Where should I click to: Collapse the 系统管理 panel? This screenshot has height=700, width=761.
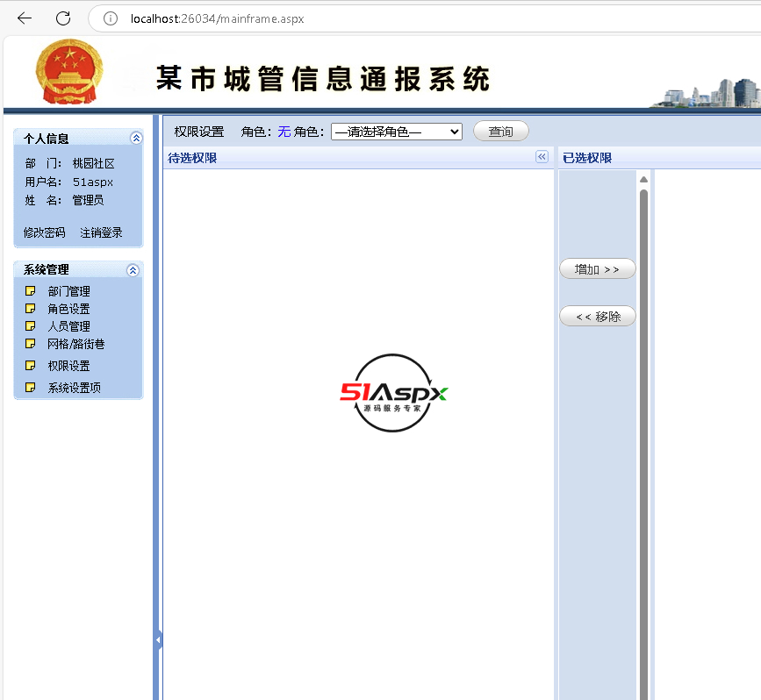(133, 270)
